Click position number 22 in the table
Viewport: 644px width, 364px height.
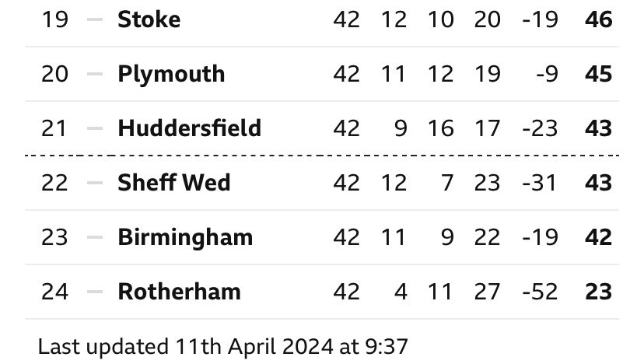pyautogui.click(x=54, y=183)
